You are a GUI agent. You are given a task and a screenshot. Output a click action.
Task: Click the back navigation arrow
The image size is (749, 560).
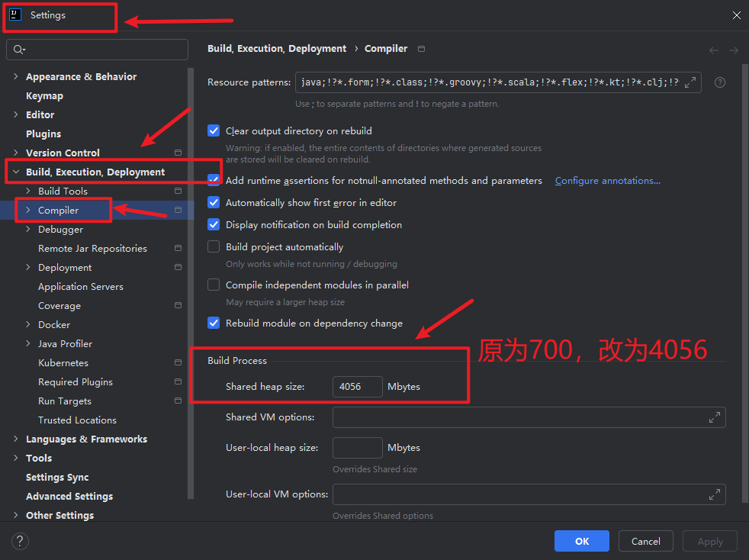714,50
